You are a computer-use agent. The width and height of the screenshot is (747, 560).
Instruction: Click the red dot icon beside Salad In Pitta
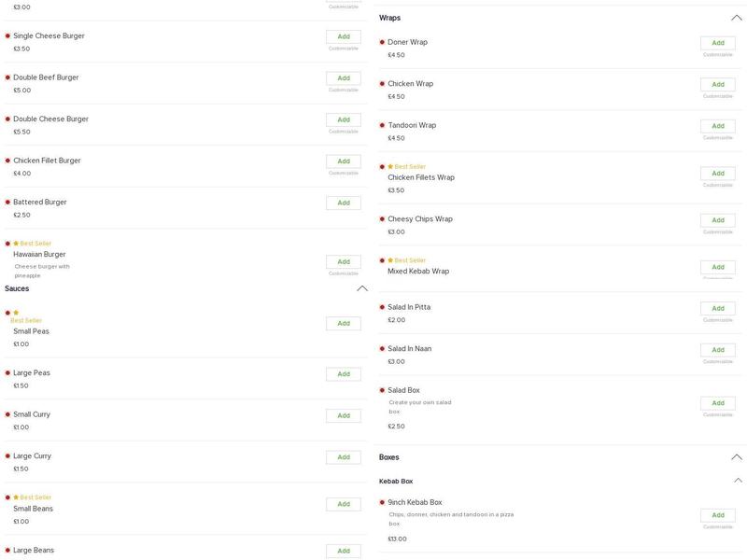click(382, 307)
